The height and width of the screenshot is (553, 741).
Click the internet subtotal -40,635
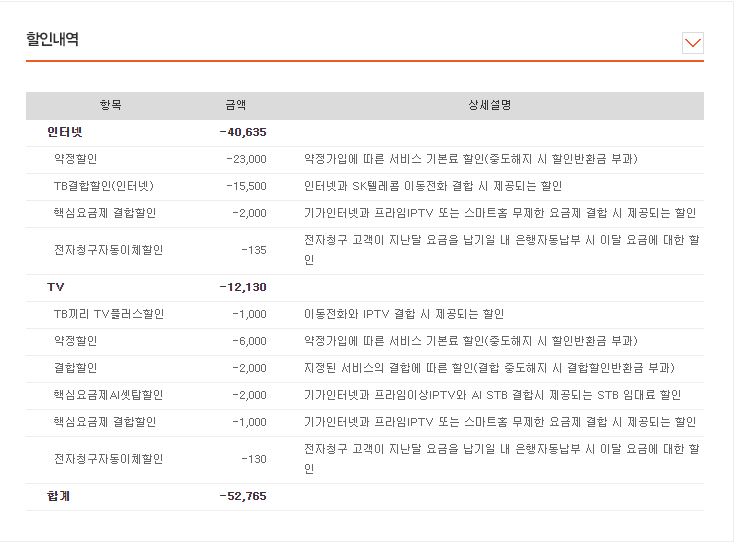[242, 132]
